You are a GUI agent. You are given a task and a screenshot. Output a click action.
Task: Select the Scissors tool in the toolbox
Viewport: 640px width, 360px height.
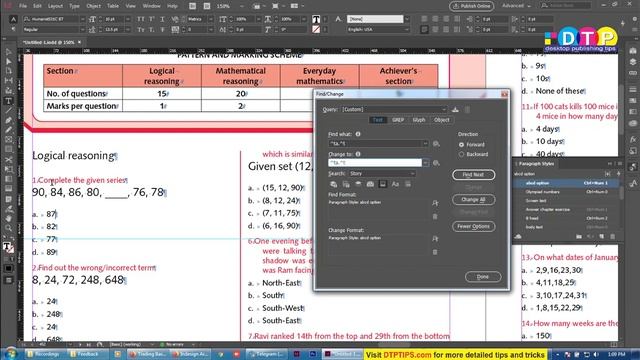pos(9,160)
